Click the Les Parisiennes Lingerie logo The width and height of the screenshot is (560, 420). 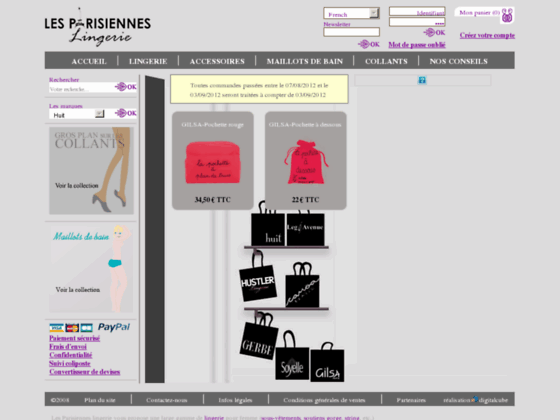tap(98, 28)
